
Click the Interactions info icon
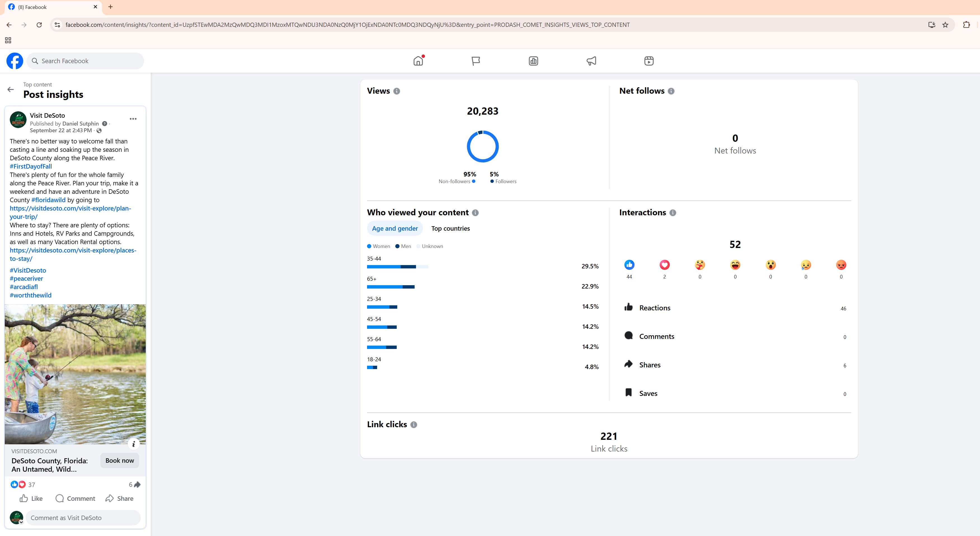(x=673, y=213)
